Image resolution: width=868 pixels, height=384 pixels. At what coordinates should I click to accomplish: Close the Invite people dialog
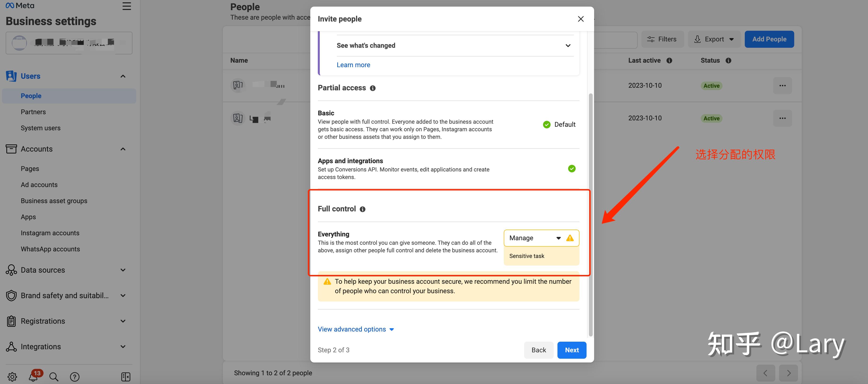click(581, 19)
